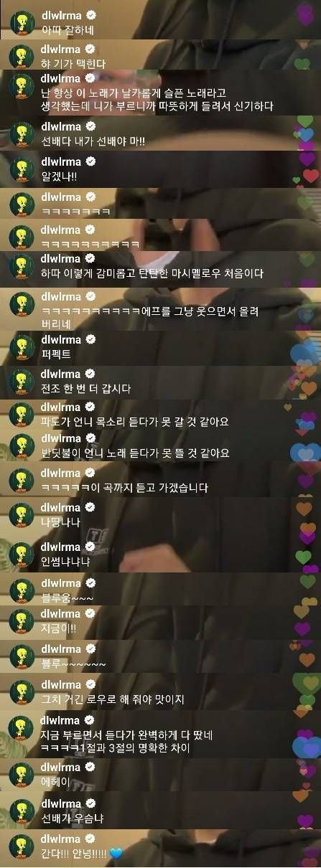Click verified badge on '선배가 우습냐' comment

click(x=91, y=803)
